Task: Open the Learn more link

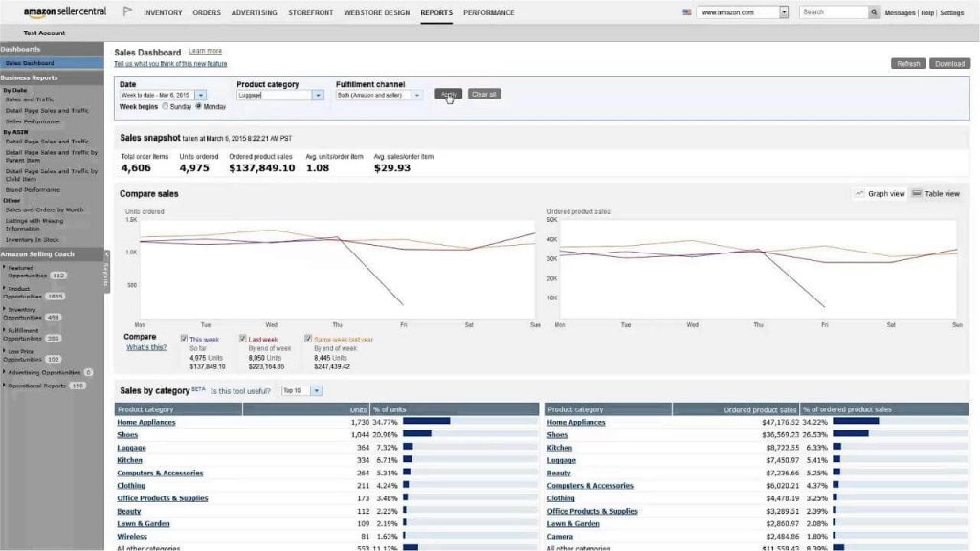Action: [205, 51]
